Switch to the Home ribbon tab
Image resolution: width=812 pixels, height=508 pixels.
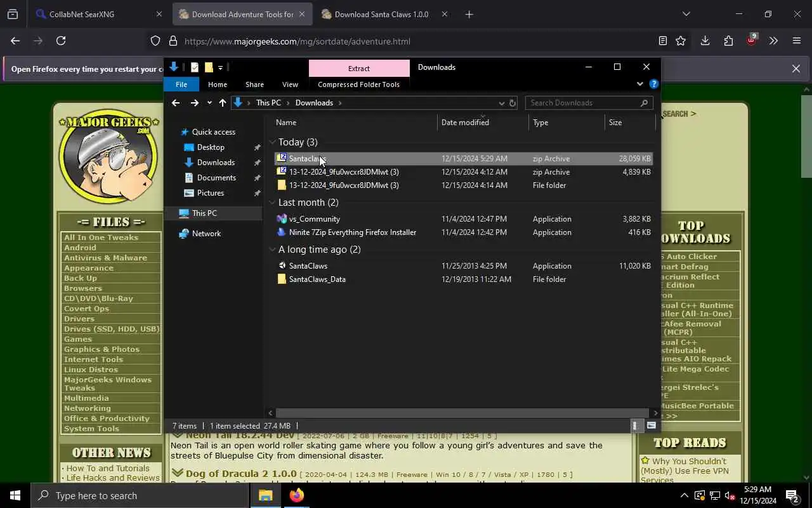tap(218, 84)
